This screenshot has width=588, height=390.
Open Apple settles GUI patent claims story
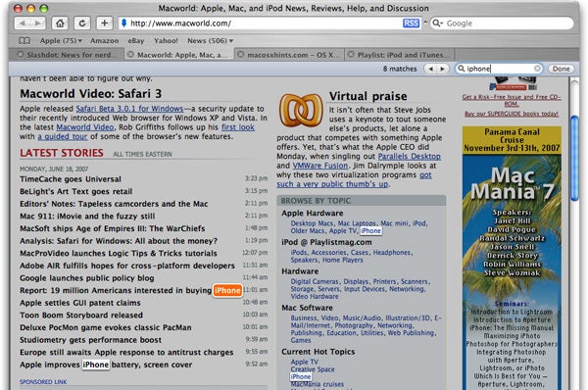click(80, 303)
